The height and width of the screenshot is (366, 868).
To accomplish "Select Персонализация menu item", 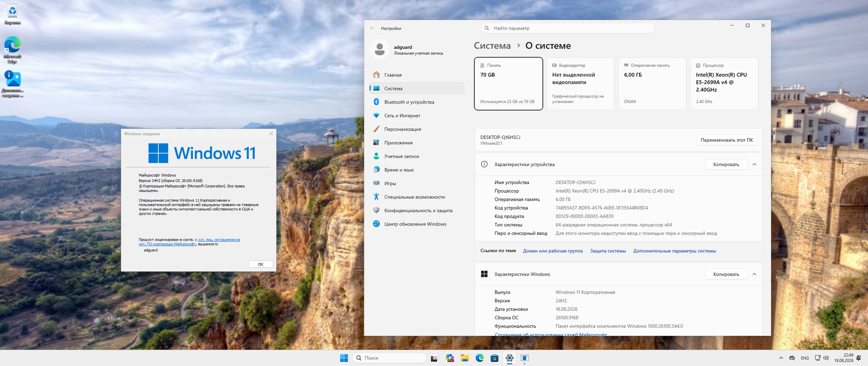I will [x=417, y=129].
